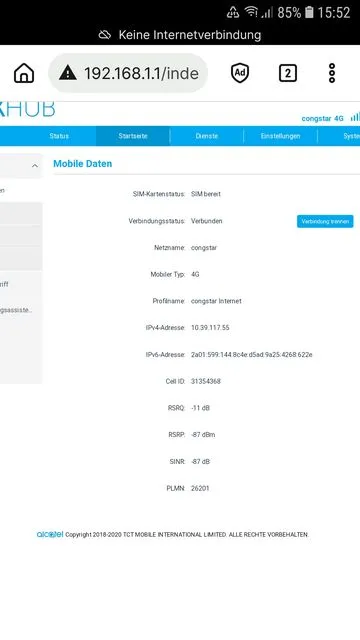Tap the Wi-Fi icon in status bar

[251, 12]
